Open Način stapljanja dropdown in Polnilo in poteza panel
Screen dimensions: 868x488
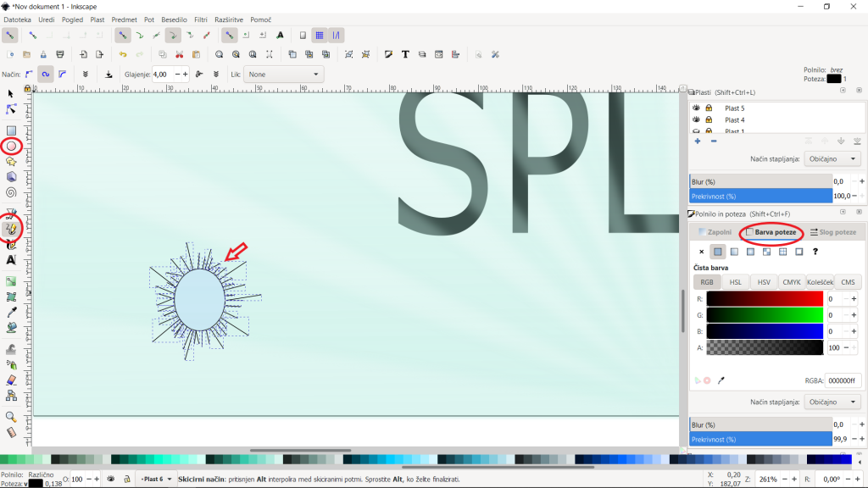pyautogui.click(x=832, y=402)
